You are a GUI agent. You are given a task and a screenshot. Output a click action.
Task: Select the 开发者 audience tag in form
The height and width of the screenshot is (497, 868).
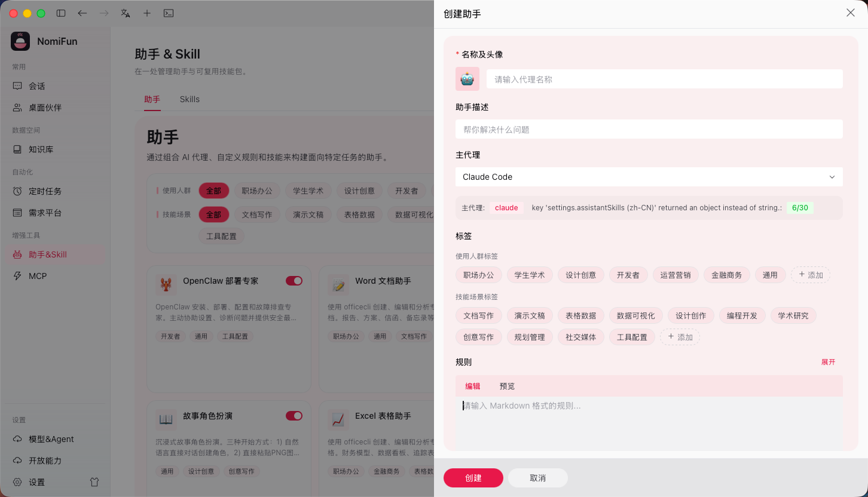click(628, 275)
